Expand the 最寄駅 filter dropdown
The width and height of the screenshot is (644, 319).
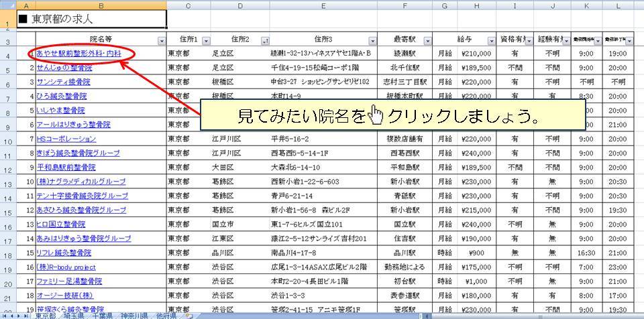(427, 41)
